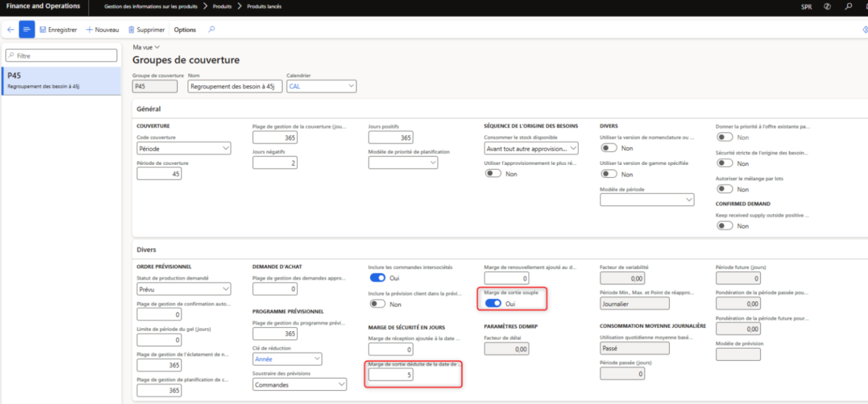Collapse the Divers section header
Image resolution: width=868 pixels, height=404 pixels.
pos(146,250)
